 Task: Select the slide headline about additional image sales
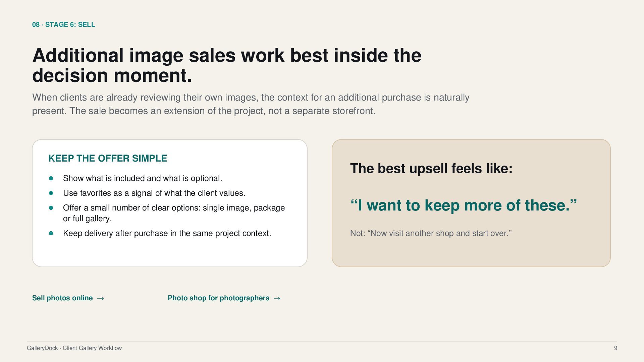tap(227, 65)
